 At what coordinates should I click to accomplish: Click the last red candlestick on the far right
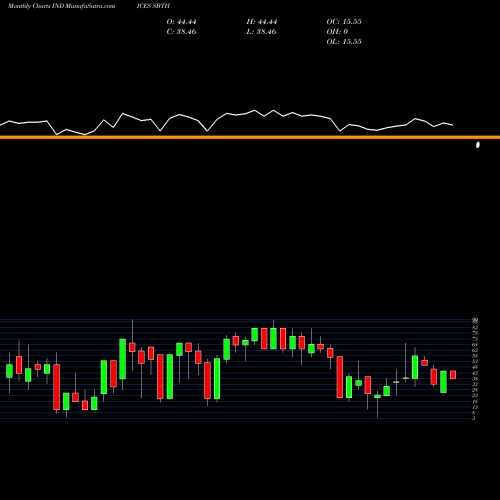coord(453,375)
